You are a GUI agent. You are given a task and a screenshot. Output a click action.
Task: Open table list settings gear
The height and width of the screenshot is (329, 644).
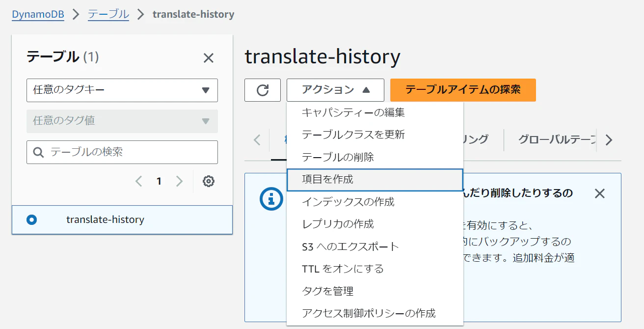(209, 181)
